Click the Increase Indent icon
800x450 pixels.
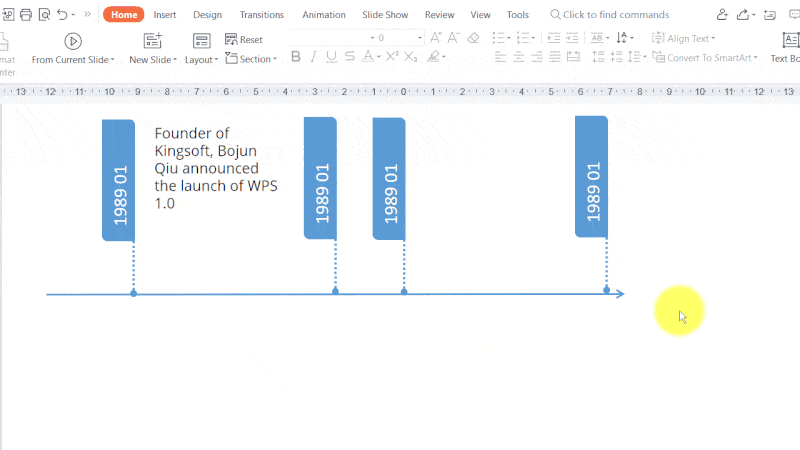(x=572, y=38)
